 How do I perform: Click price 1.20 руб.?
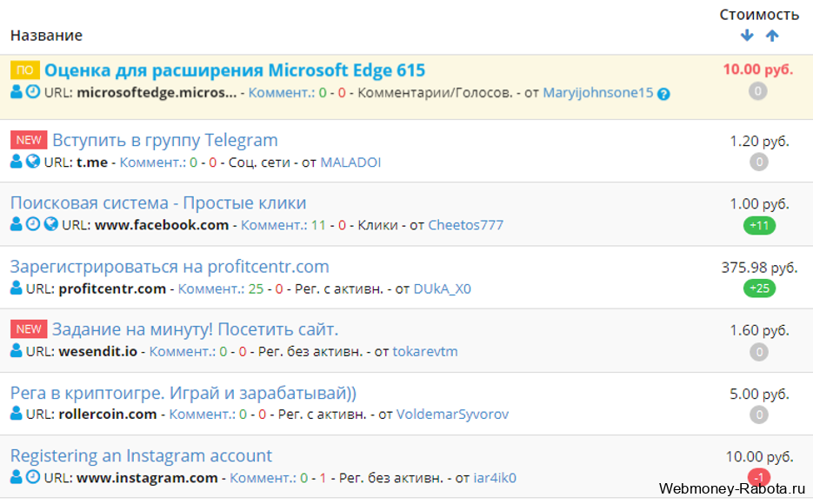[759, 141]
